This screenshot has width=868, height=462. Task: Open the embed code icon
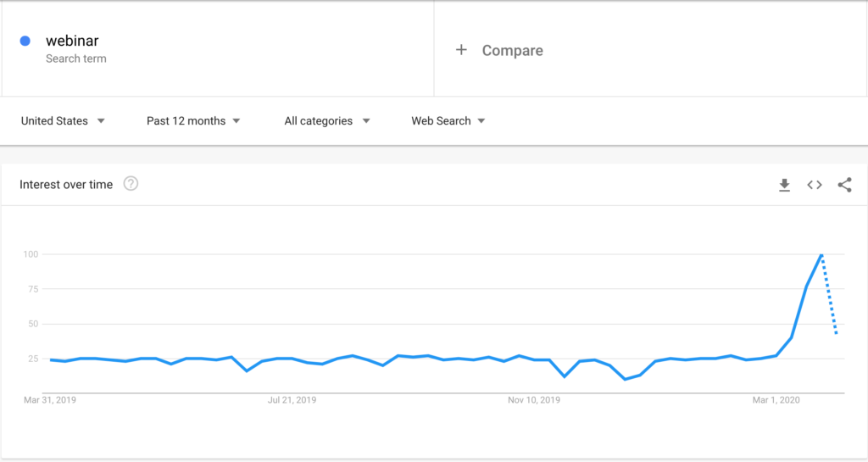(x=815, y=185)
